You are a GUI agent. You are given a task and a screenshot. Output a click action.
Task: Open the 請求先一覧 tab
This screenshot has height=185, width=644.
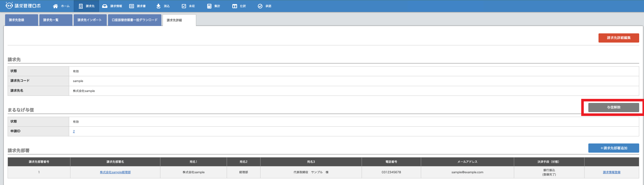[x=56, y=20]
